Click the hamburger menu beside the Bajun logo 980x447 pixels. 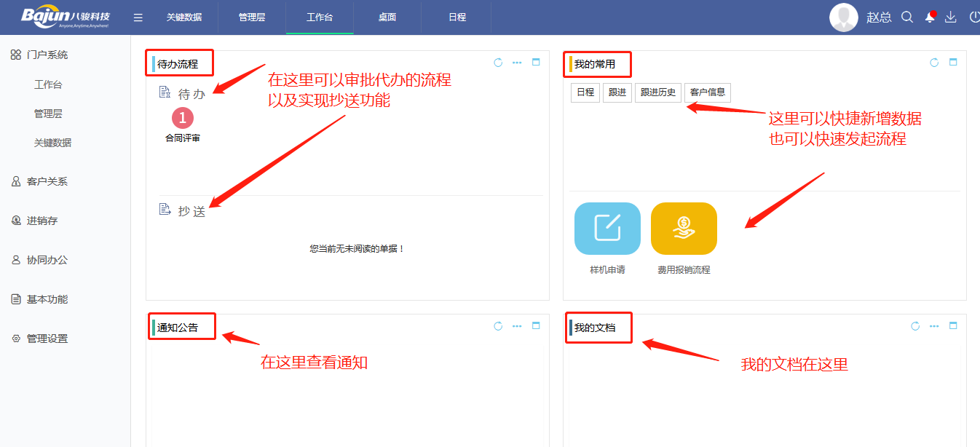pyautogui.click(x=138, y=16)
